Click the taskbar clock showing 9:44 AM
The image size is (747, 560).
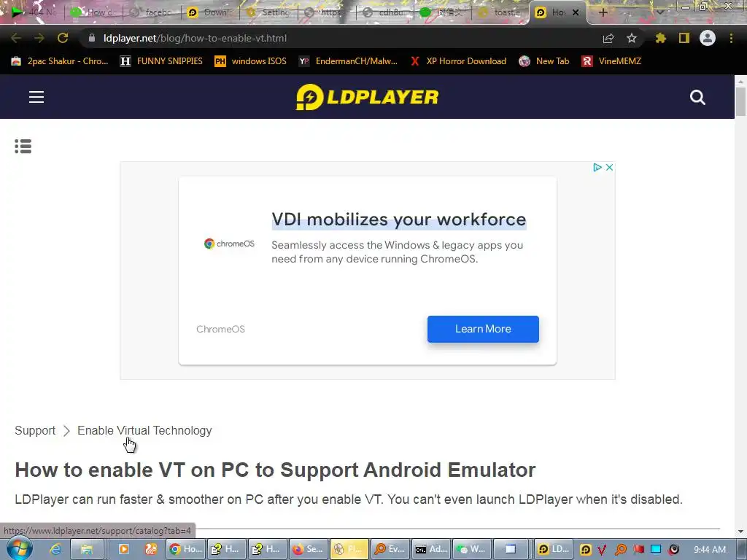[710, 550]
